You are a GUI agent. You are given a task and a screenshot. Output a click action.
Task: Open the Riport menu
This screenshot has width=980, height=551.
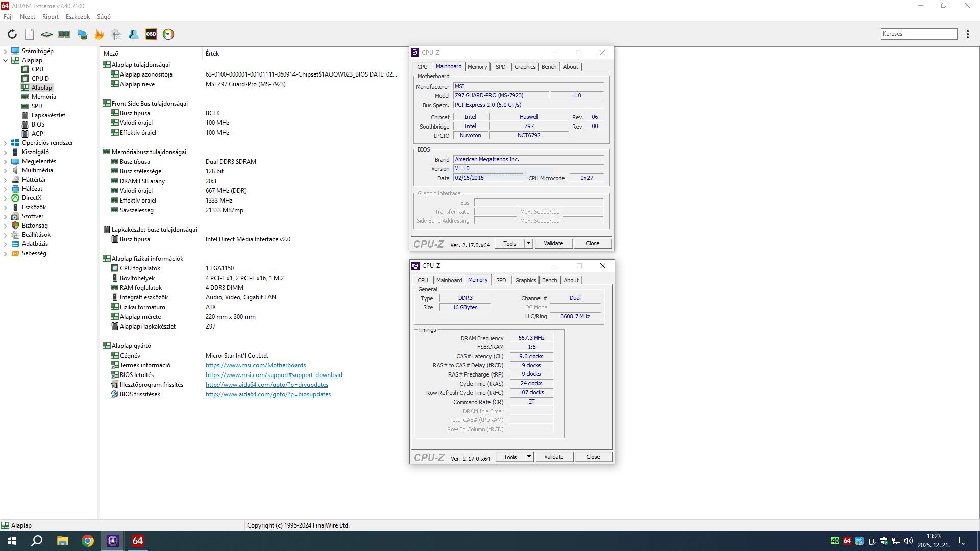50,17
